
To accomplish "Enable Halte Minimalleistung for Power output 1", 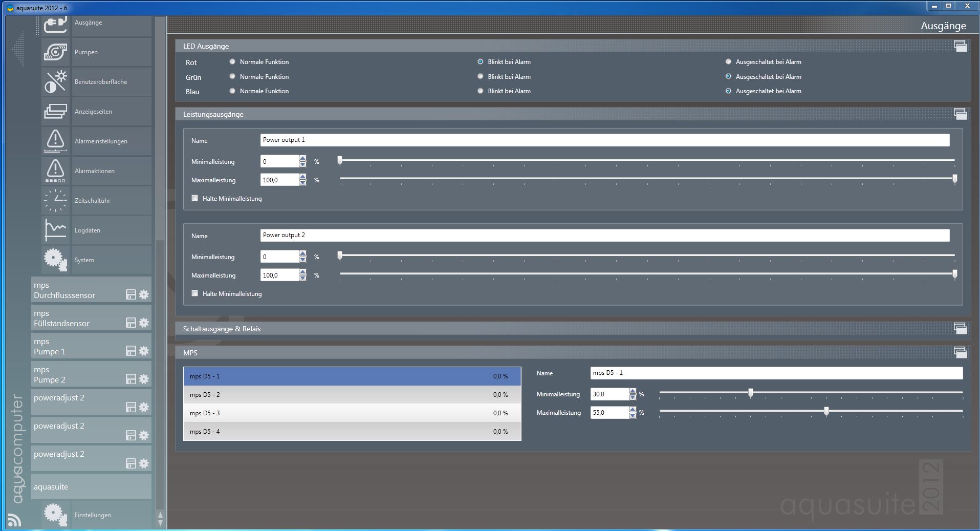I will [195, 199].
